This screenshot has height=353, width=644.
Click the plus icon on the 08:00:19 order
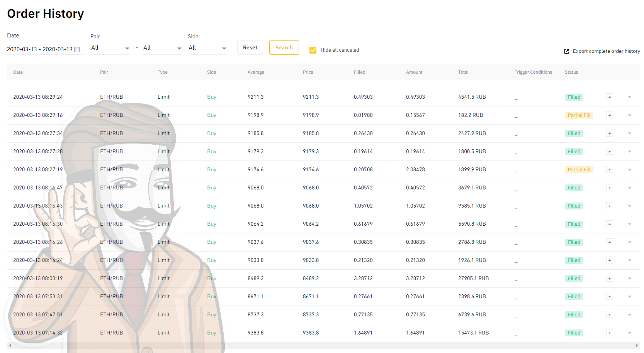point(610,279)
